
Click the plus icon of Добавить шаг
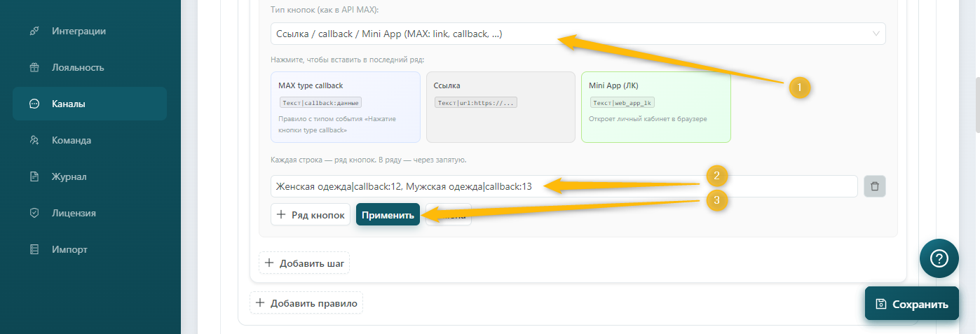269,263
